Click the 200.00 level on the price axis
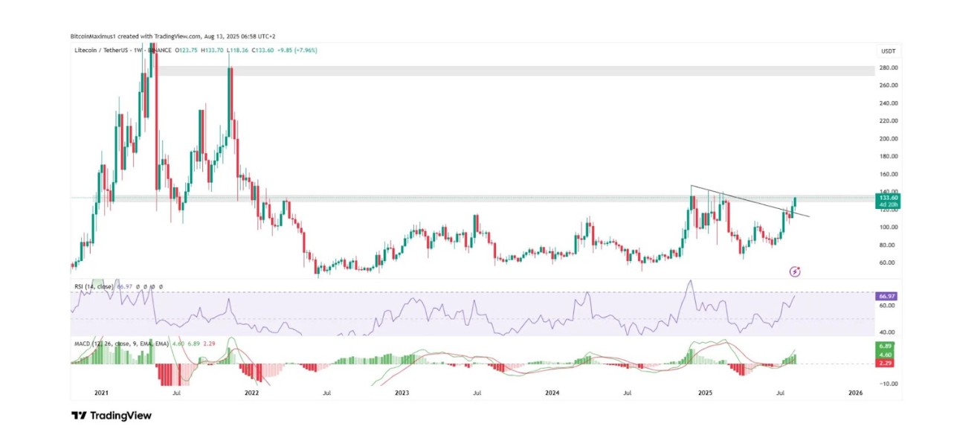980x432 pixels. coord(888,139)
